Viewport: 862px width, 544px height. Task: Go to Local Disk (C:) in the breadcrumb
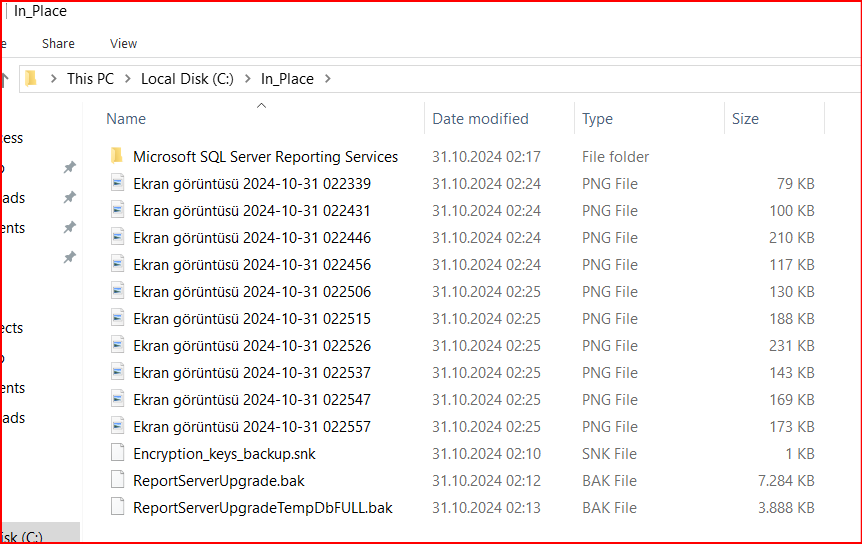(x=187, y=78)
